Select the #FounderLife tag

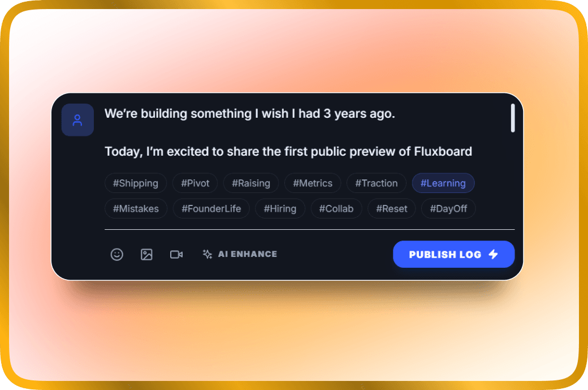tap(211, 208)
